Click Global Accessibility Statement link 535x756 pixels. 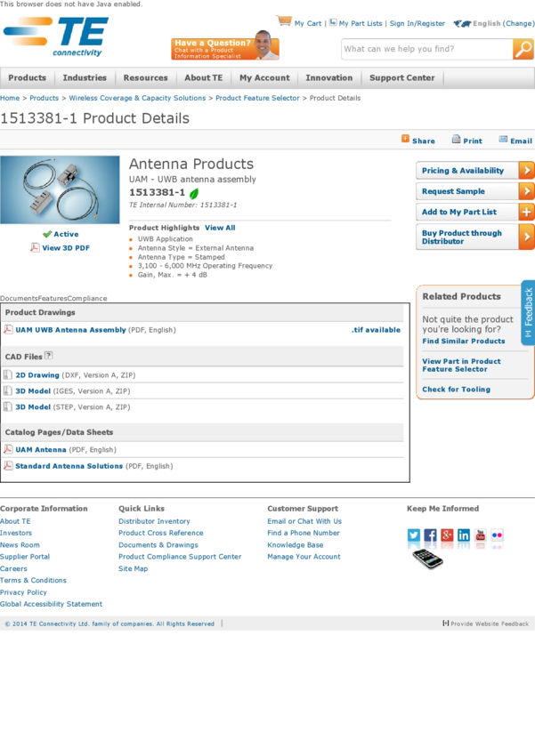tap(51, 604)
